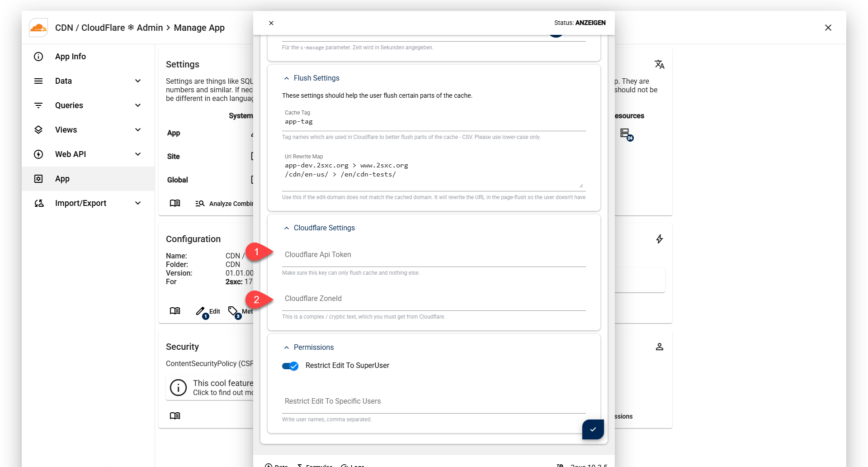The image size is (868, 467).
Task: Click the lightning bolt icon
Action: [659, 239]
